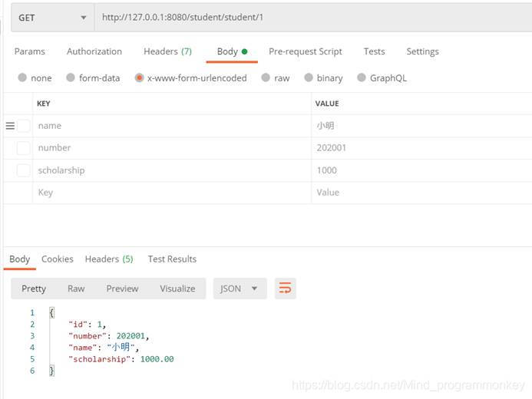Click the value cell 202001

(421, 148)
